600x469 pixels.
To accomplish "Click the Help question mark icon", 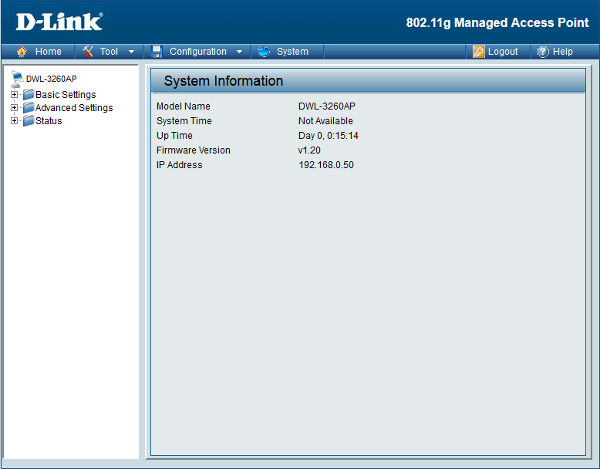I will tap(543, 51).
